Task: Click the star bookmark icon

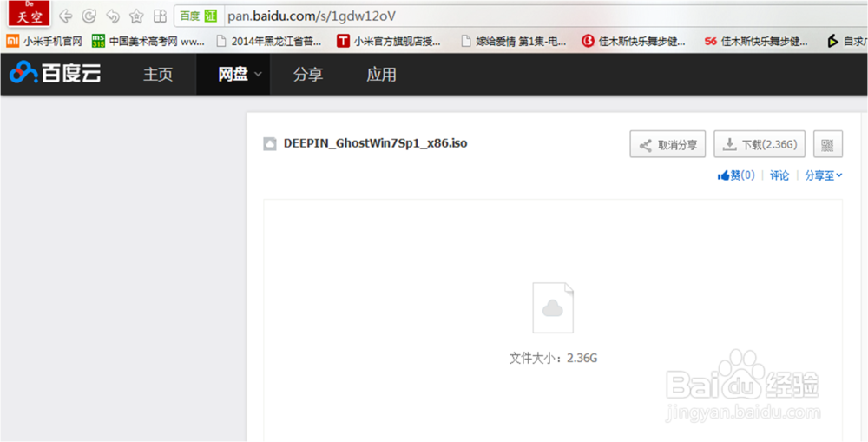Action: [x=136, y=16]
